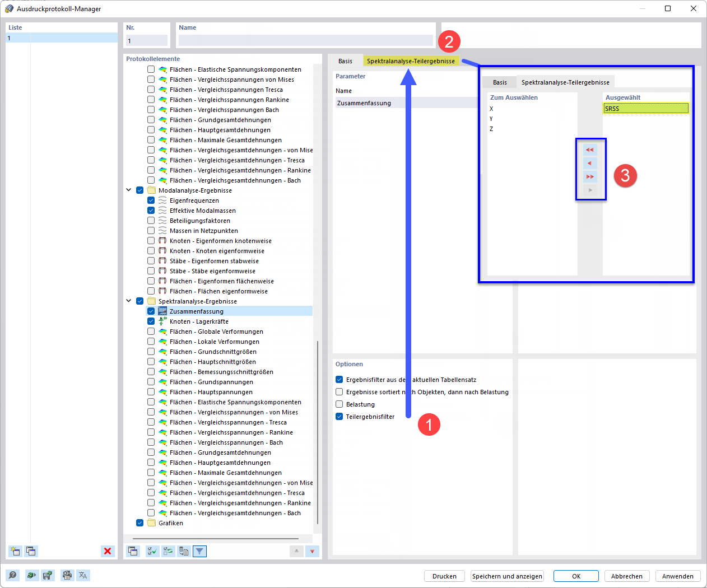
Task: Delete the list using the red X icon
Action: (108, 551)
